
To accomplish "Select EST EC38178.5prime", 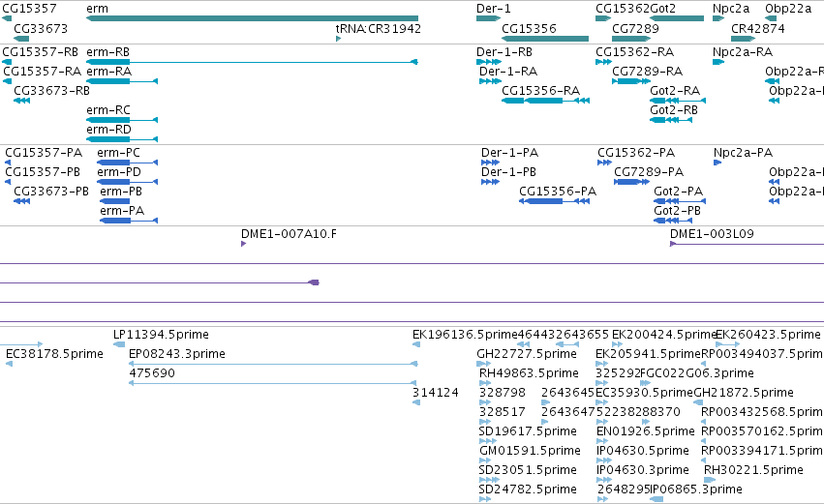I will [54, 354].
